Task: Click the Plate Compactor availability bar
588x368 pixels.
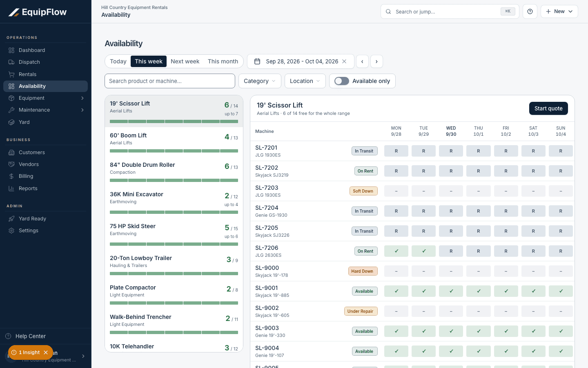Action: pyautogui.click(x=174, y=303)
